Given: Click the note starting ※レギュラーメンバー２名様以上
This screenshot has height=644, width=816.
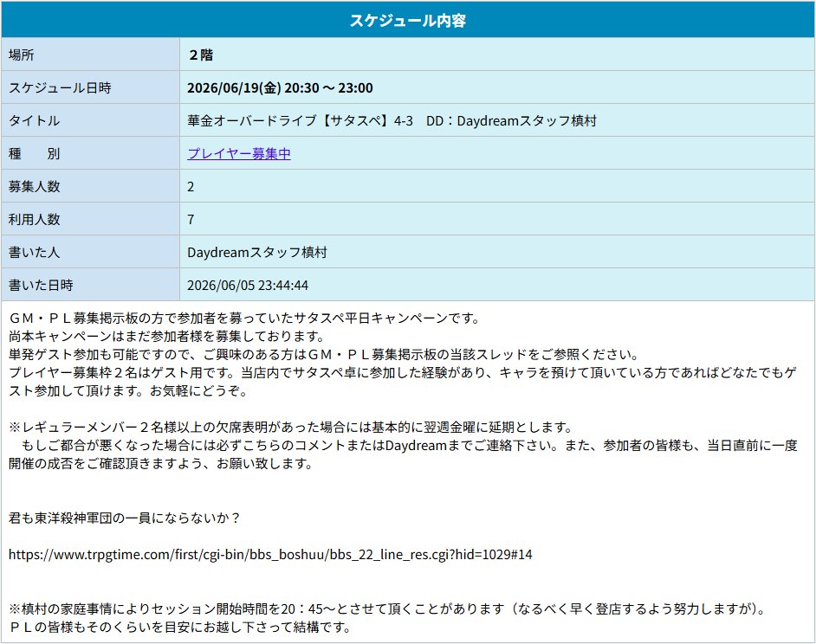Looking at the screenshot, I should [291, 427].
